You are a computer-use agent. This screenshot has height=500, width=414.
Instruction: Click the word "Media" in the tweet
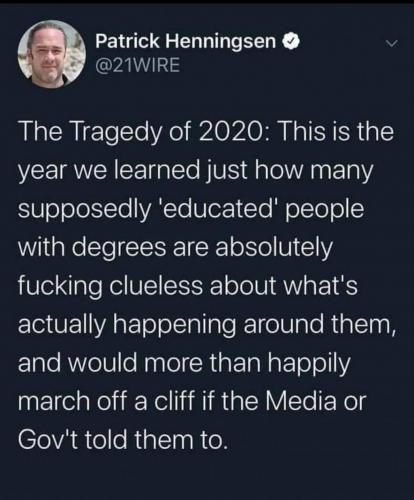(305, 401)
